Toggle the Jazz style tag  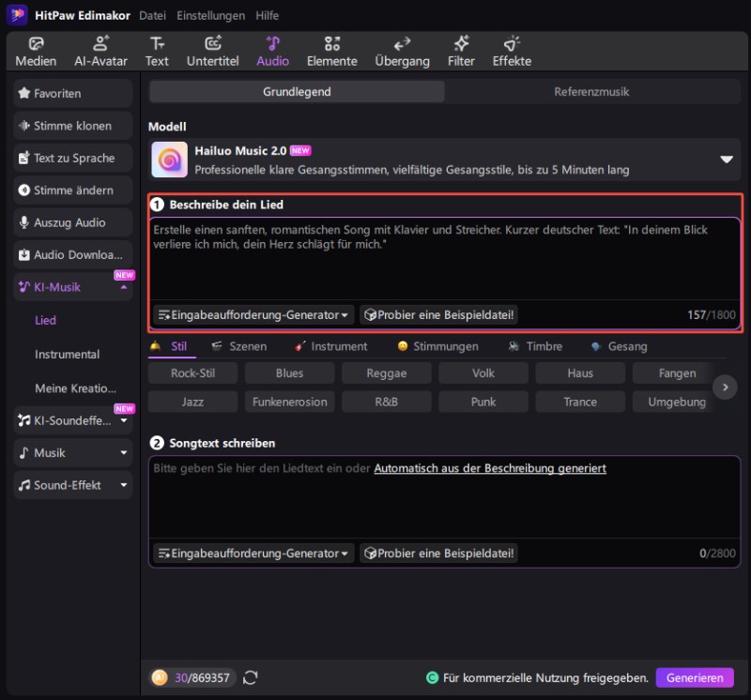click(x=192, y=402)
